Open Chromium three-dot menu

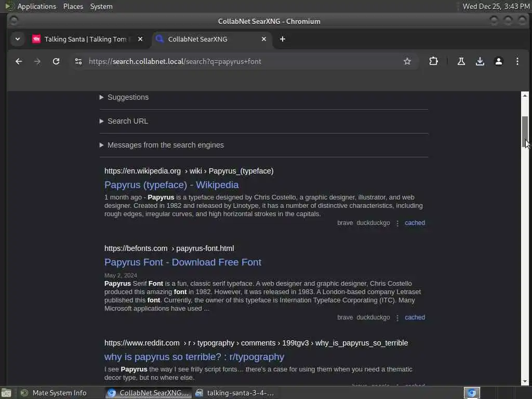click(x=517, y=61)
